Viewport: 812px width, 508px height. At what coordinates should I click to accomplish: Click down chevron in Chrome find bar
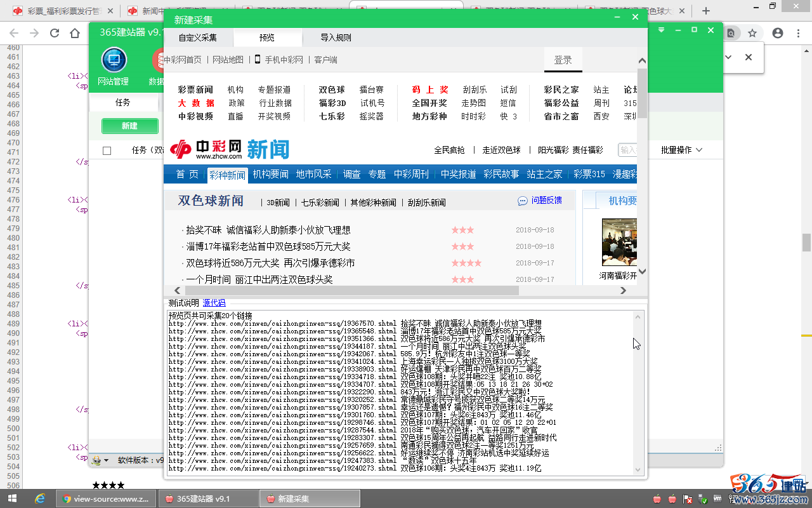coord(728,57)
